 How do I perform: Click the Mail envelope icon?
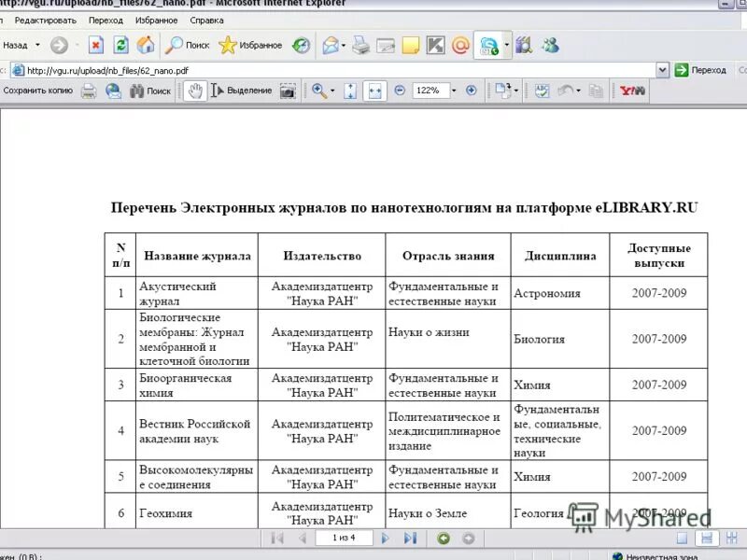[331, 45]
